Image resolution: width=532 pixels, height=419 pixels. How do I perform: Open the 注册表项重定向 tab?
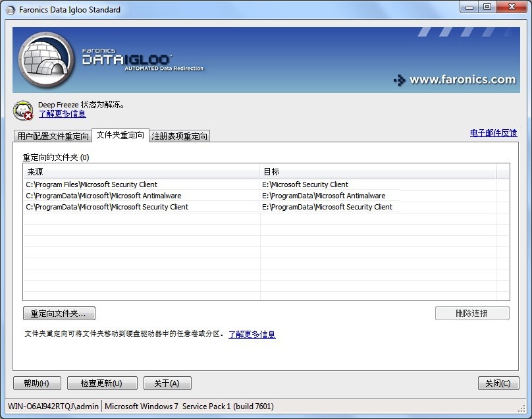tap(180, 136)
